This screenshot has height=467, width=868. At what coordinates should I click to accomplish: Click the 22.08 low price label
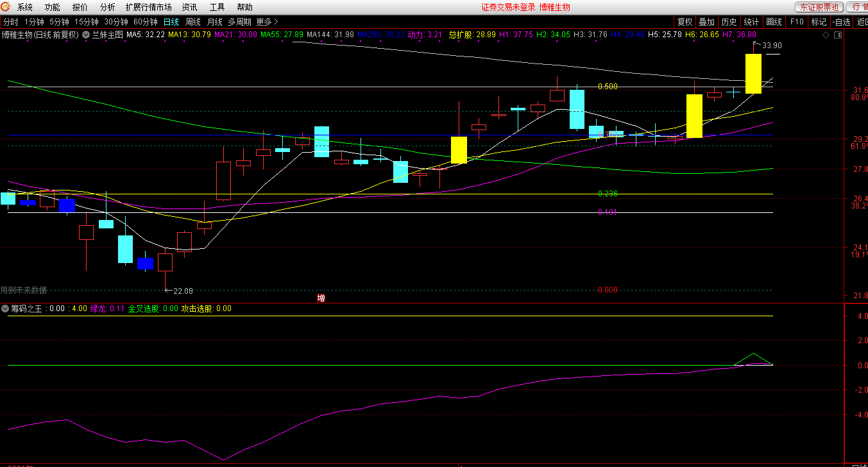tap(183, 291)
